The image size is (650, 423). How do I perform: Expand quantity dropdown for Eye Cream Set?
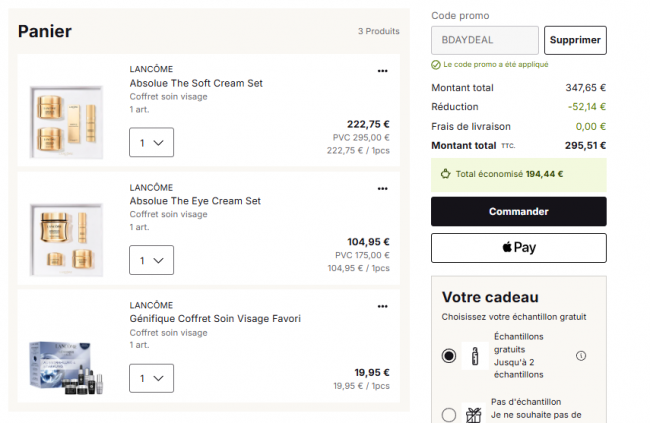click(151, 260)
